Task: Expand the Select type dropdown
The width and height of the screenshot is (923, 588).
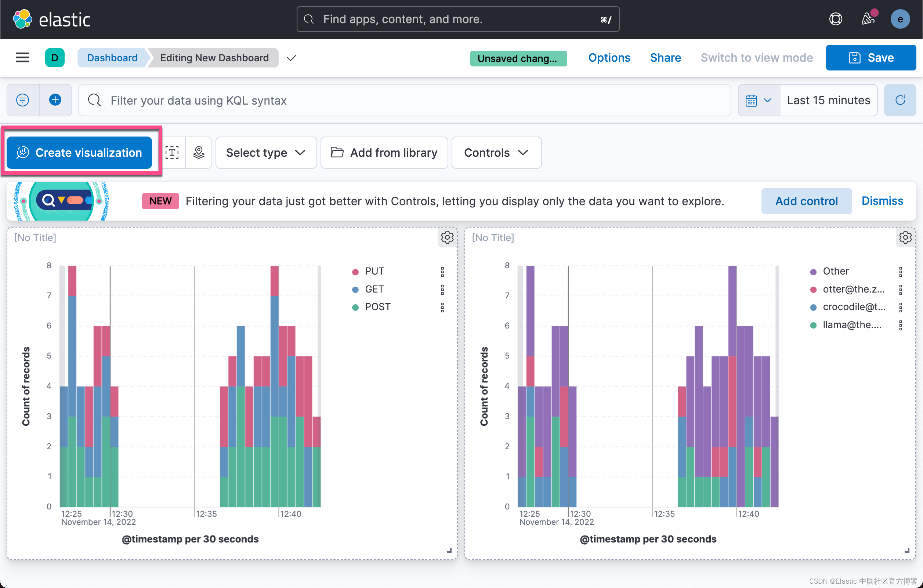Action: point(266,153)
